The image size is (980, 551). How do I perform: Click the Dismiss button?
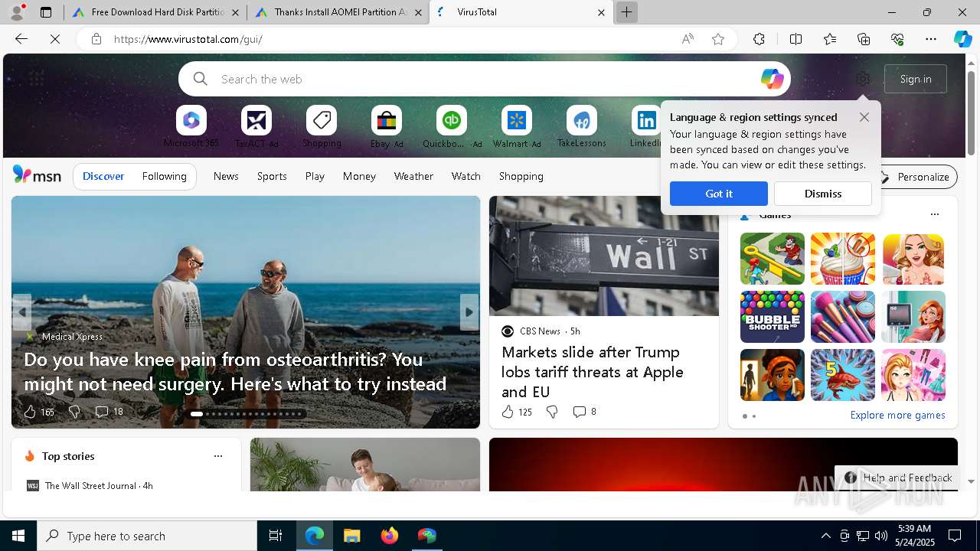pyautogui.click(x=822, y=194)
